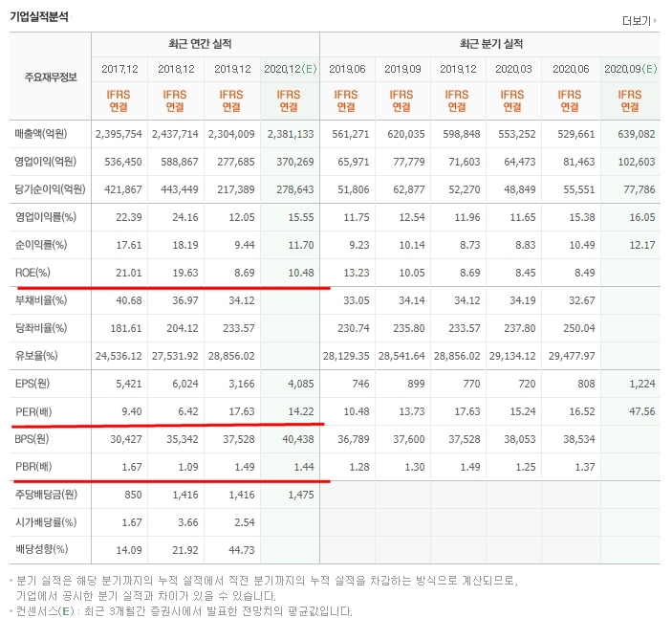Select the 2019.06 quarterly column header

(347, 69)
